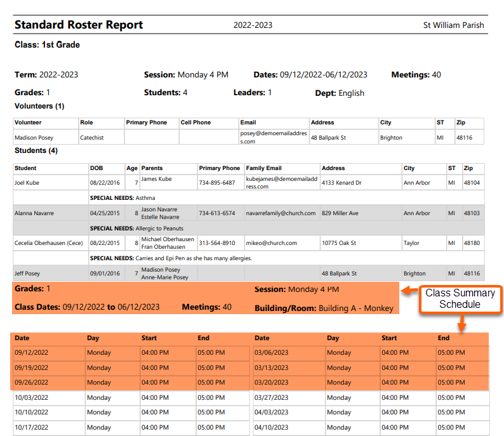The width and height of the screenshot is (504, 436).
Task: Select schedule date 09/12/2022
Action: coord(32,352)
